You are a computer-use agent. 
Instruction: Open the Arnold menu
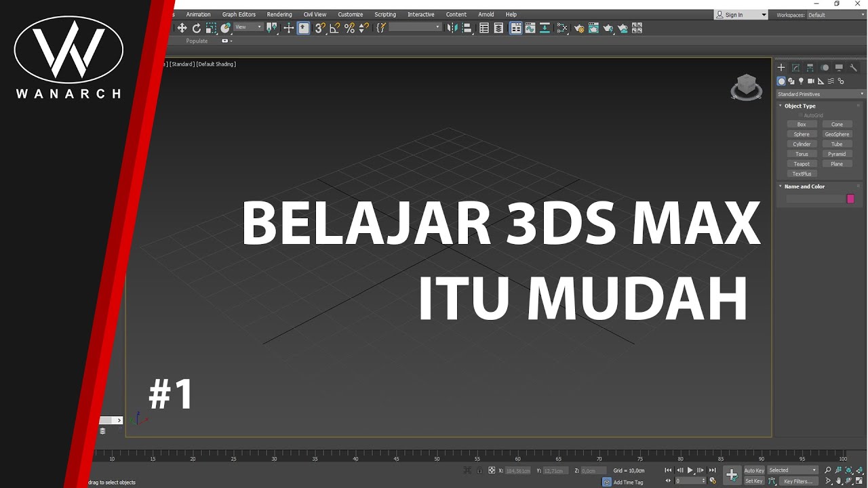pos(486,14)
